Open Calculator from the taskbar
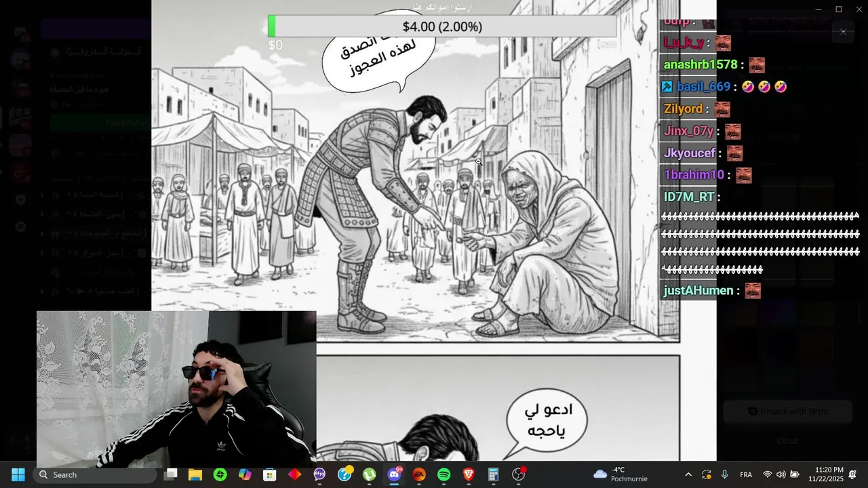Viewport: 868px width, 488px height. click(x=493, y=474)
